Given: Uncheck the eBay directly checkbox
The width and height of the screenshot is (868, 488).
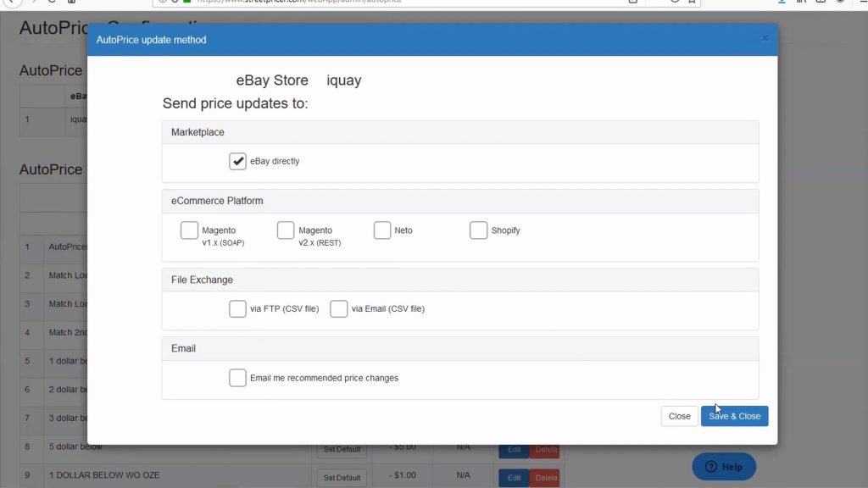Looking at the screenshot, I should [237, 161].
